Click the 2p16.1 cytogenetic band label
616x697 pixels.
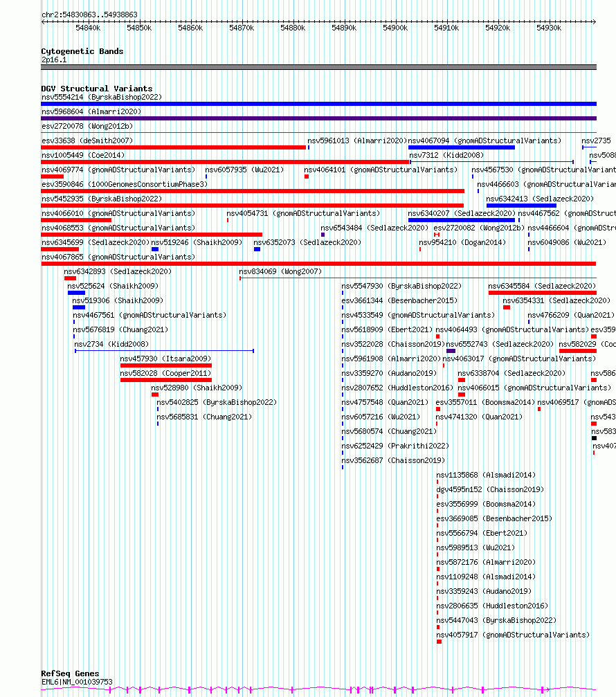(x=54, y=60)
